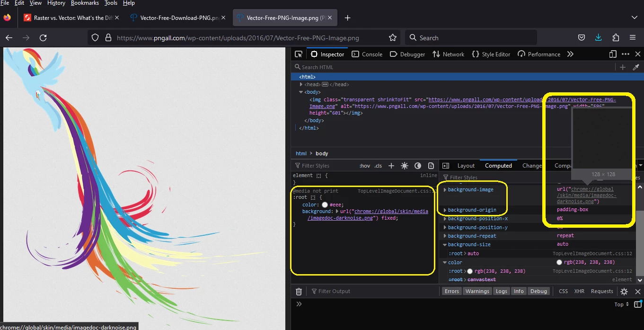644x330 pixels.
Task: Collapse color computed property
Action: (445, 262)
